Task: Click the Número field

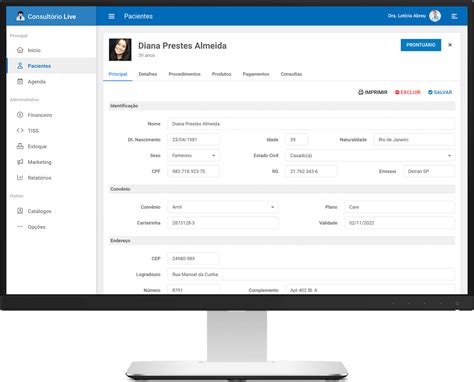Action: 193,289
